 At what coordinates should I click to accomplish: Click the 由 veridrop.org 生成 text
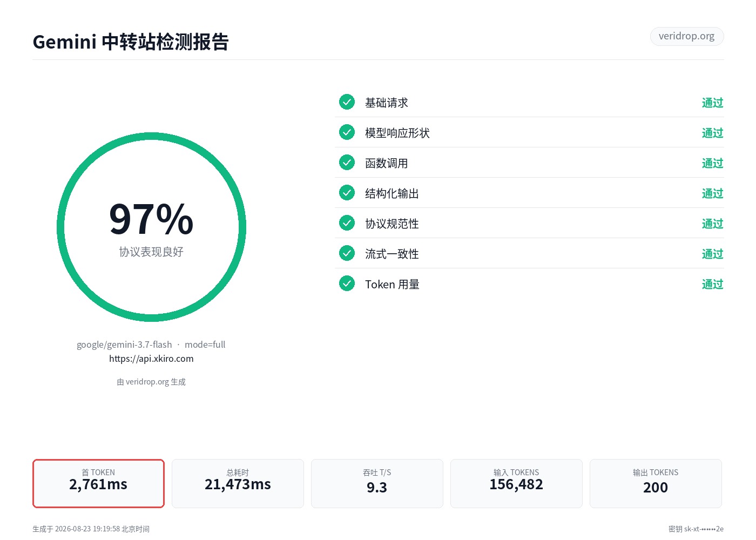pyautogui.click(x=151, y=382)
